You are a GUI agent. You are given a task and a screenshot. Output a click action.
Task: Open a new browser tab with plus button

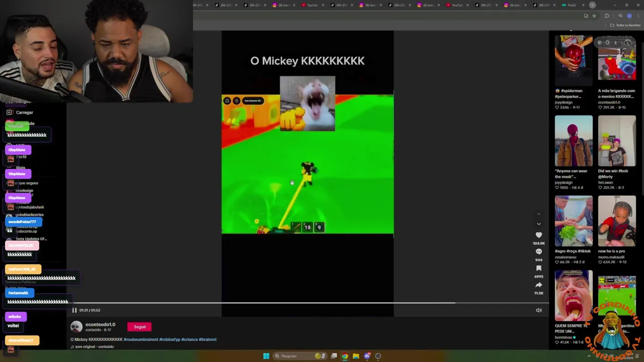click(x=592, y=5)
